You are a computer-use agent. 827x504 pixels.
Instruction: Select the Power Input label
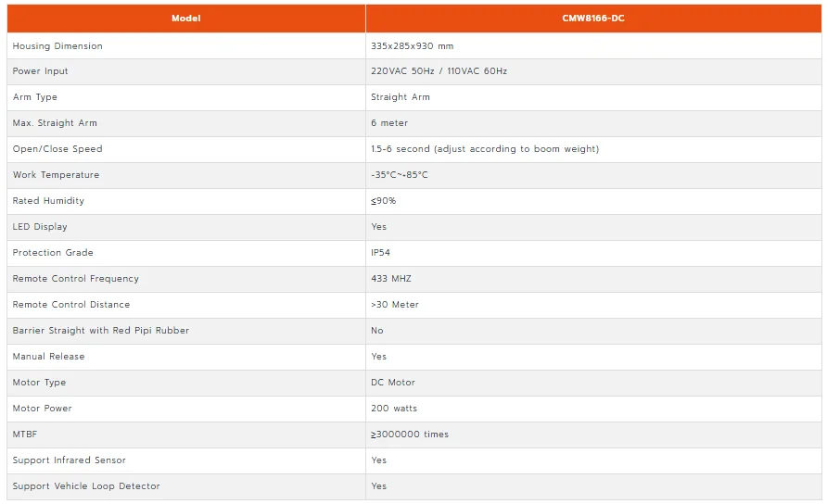(x=40, y=71)
